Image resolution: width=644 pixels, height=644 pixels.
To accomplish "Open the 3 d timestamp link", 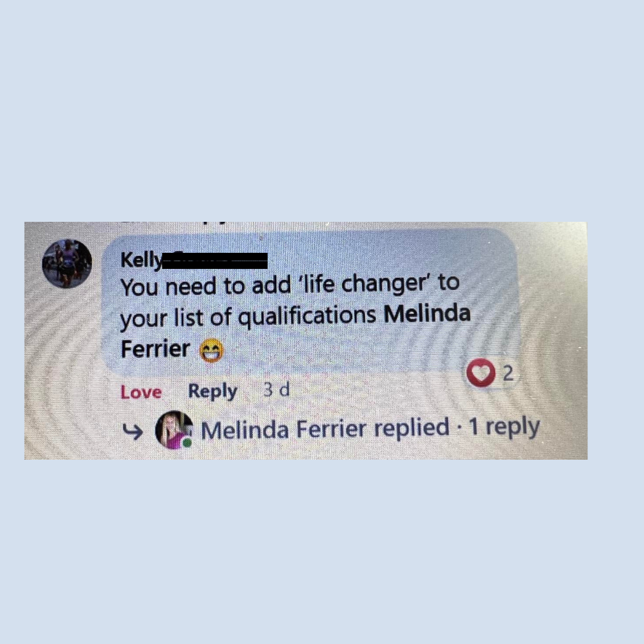I will [277, 389].
